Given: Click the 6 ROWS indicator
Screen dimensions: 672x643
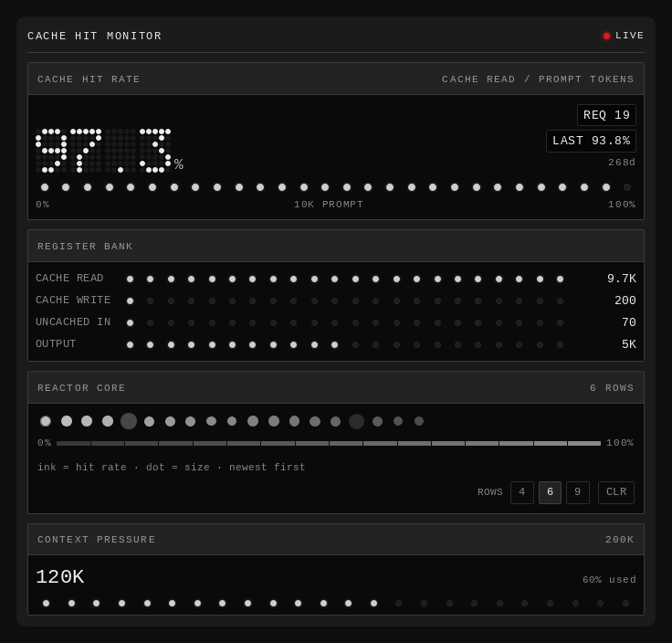Looking at the screenshot, I should (612, 387).
